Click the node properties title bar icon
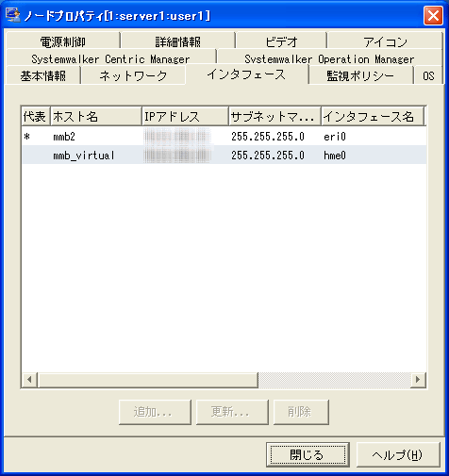The width and height of the screenshot is (449, 476). (x=13, y=15)
